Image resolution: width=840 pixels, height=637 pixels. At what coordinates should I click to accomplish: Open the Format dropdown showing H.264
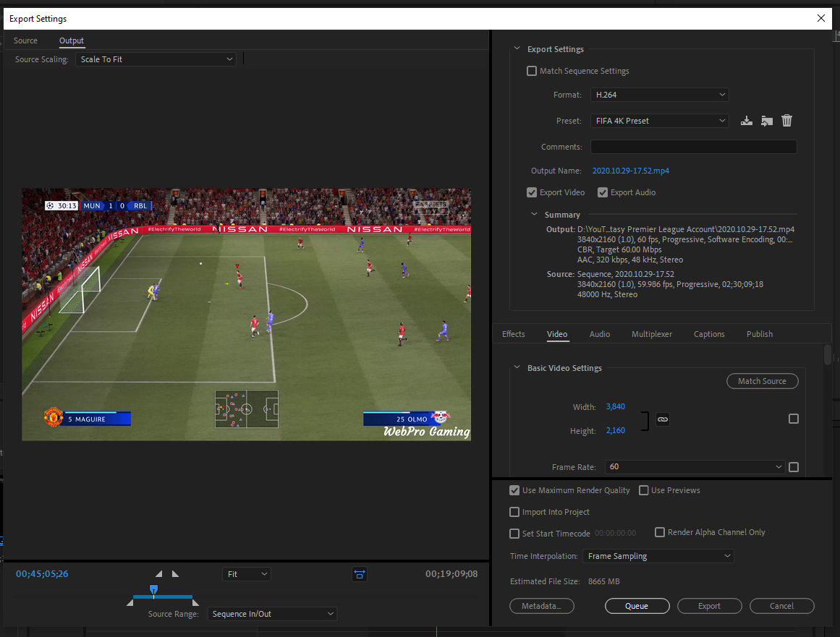point(659,95)
